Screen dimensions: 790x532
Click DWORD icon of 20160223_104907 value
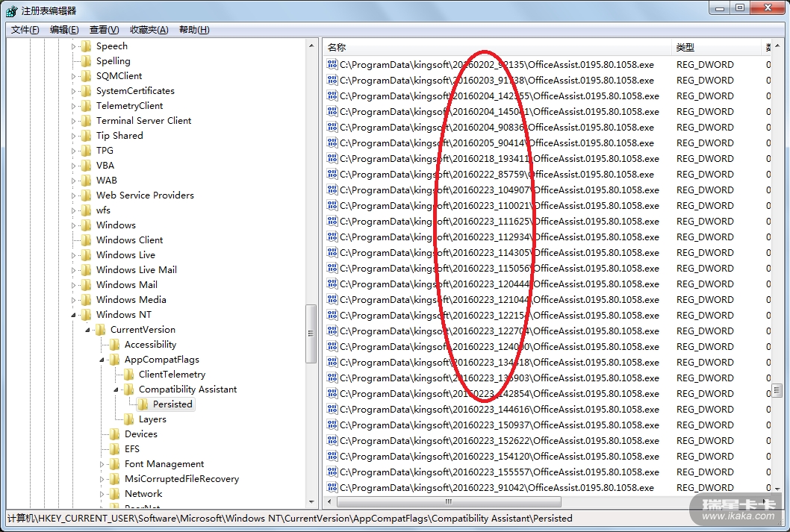(x=332, y=190)
